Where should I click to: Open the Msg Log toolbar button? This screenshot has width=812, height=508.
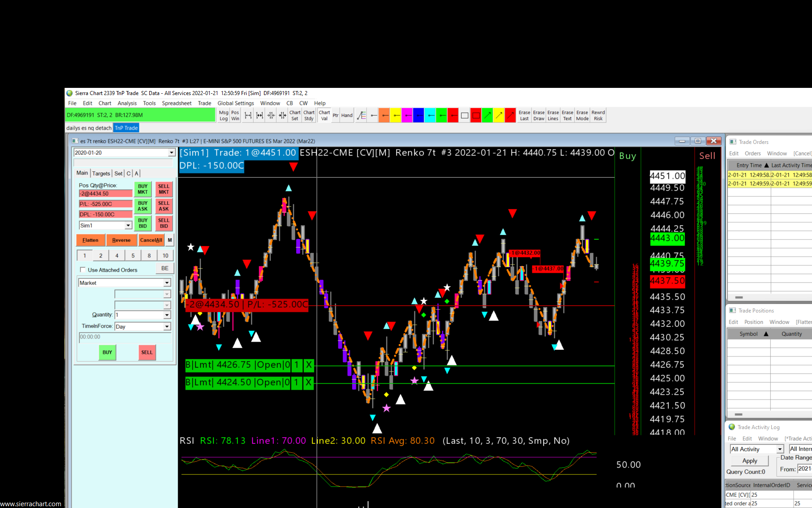(224, 115)
